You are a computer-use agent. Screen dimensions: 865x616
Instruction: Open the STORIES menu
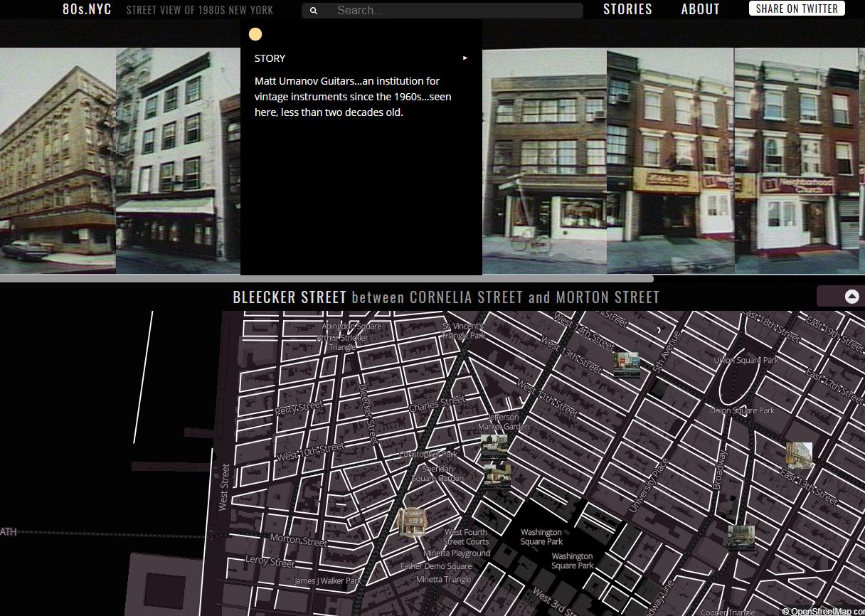628,9
